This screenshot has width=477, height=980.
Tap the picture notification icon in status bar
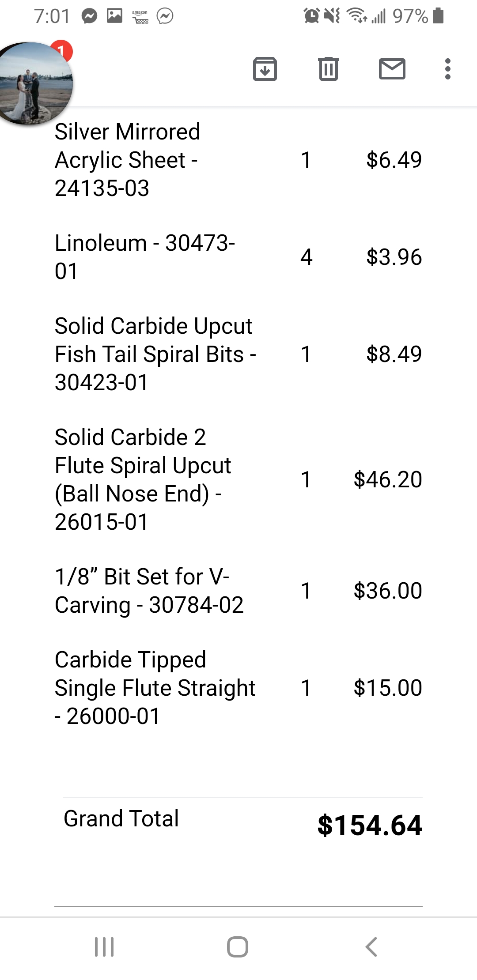114,16
